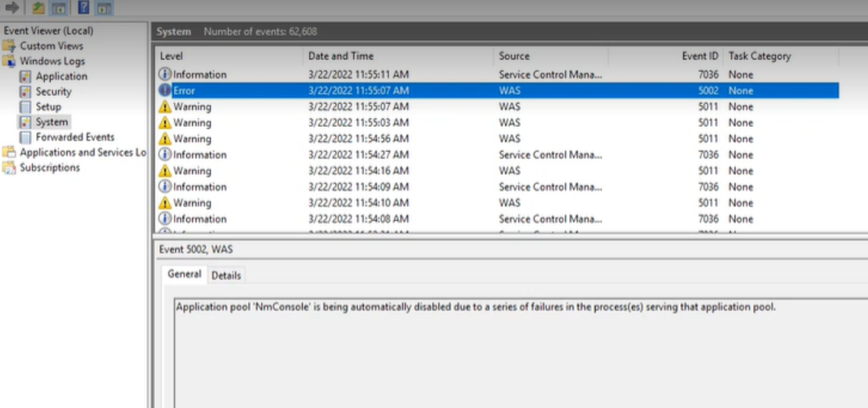Click the source 'WAS' in the Error row
This screenshot has height=408, width=868.
[510, 90]
